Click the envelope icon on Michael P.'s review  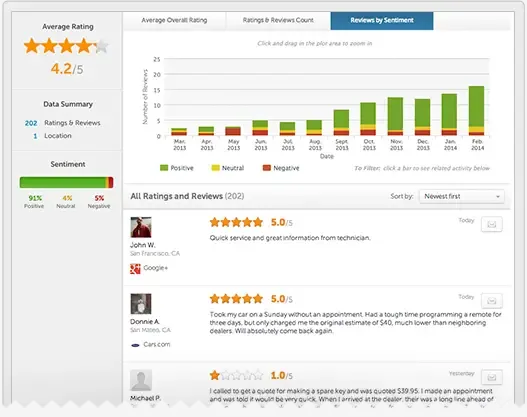pyautogui.click(x=492, y=377)
